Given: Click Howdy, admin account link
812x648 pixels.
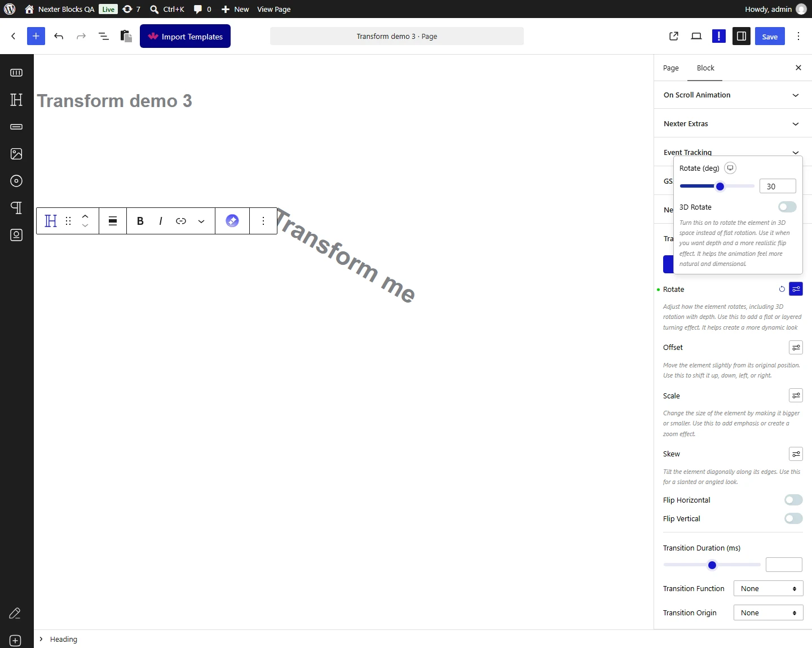Looking at the screenshot, I should (775, 9).
